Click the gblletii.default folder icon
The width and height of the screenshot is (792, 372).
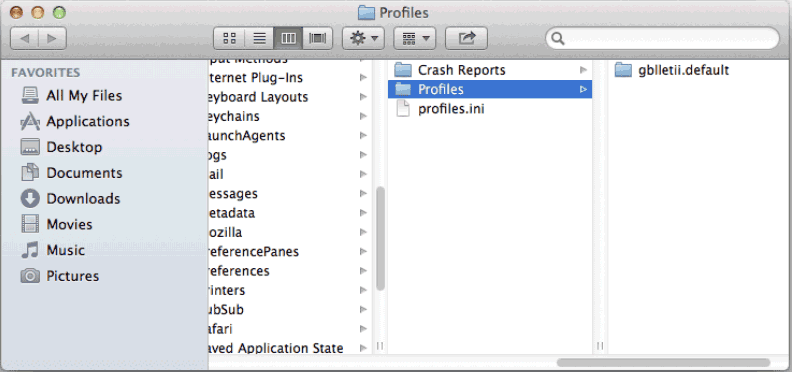624,70
